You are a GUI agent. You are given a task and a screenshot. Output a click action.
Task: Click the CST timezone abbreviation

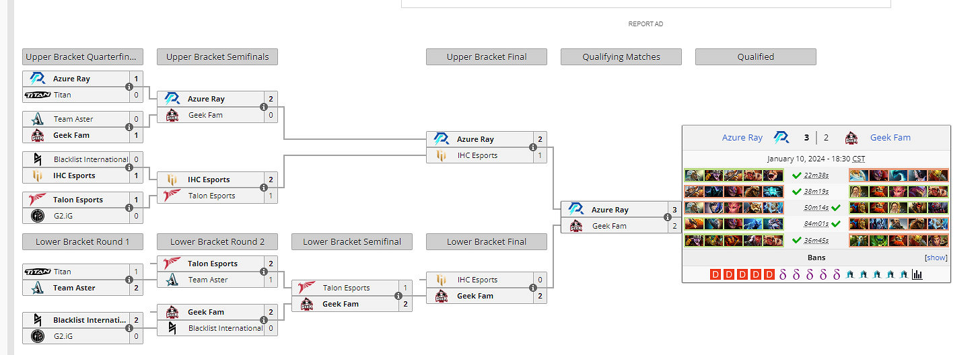pyautogui.click(x=858, y=159)
